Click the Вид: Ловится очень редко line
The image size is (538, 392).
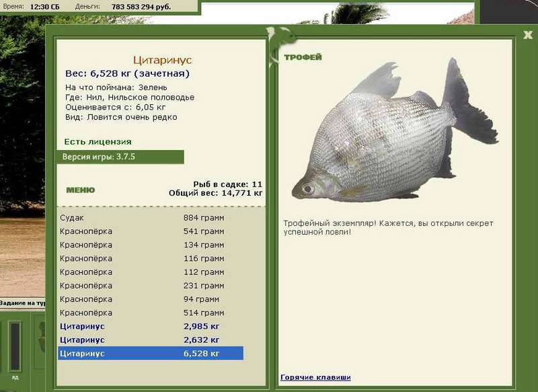(121, 117)
